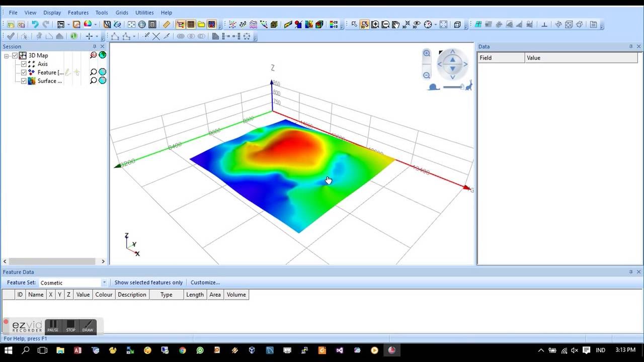Click the Session panel horizontal scrollbar
The width and height of the screenshot is (644, 362).
52,261
